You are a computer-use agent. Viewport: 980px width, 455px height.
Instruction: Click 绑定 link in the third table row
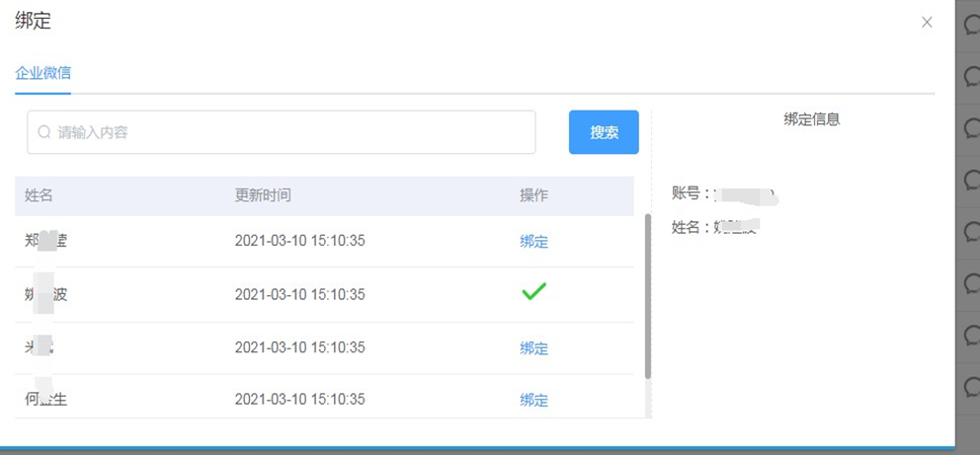tap(533, 348)
